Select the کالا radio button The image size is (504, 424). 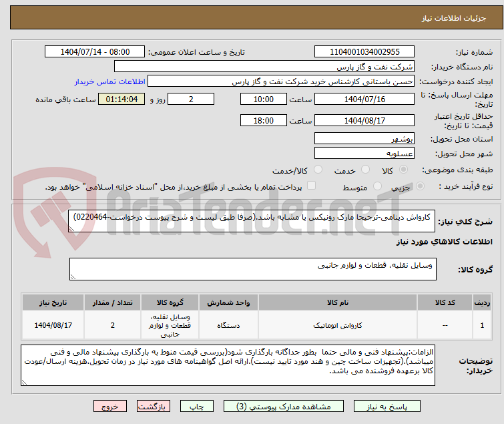(403, 170)
